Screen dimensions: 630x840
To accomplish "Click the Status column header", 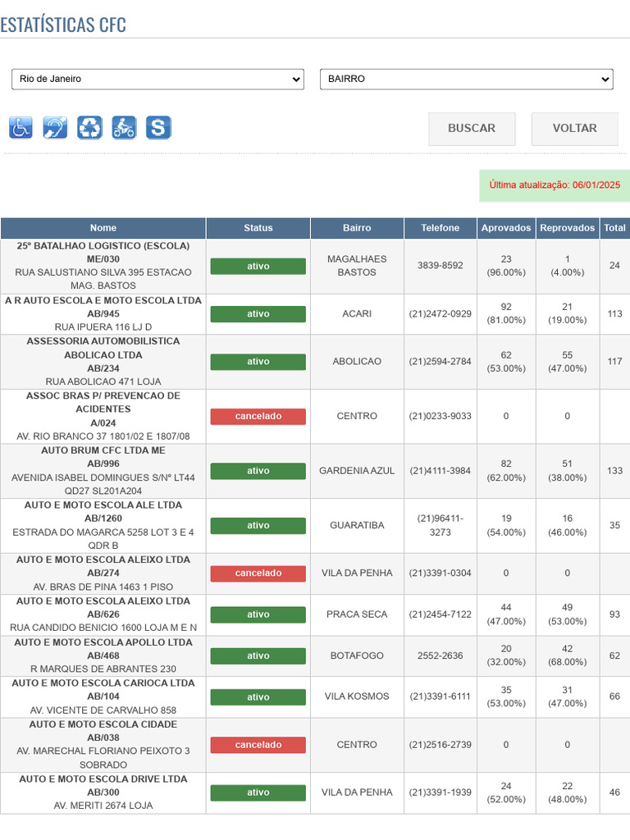I will coord(258,228).
